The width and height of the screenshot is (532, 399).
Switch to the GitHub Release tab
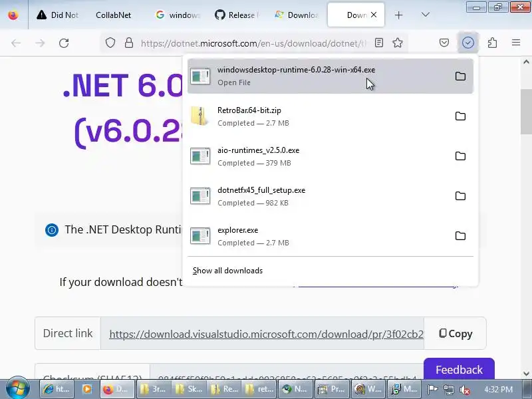click(237, 15)
